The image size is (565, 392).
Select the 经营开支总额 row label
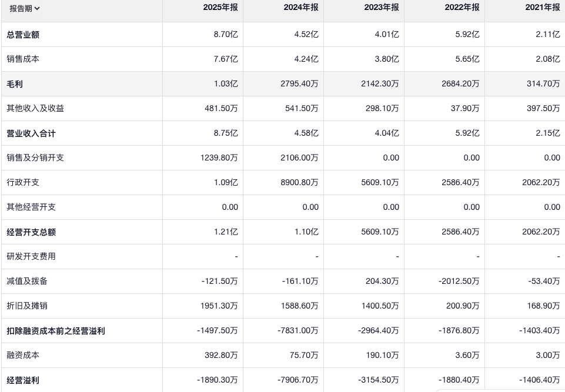(x=31, y=232)
